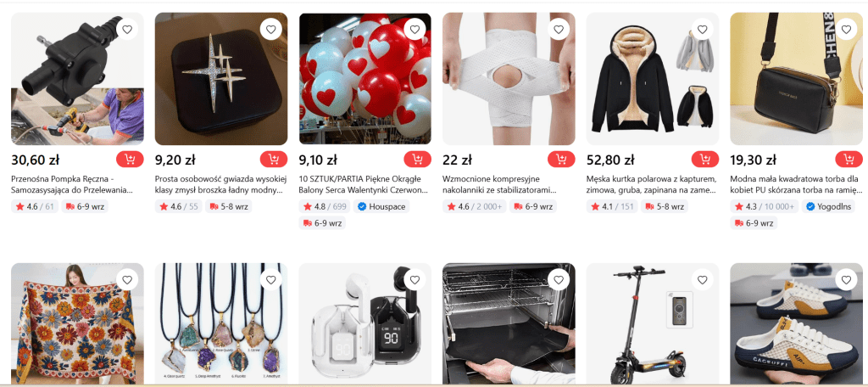Favorite the floral blanket via heart icon
Screen dimensions: 868x387
(x=127, y=280)
